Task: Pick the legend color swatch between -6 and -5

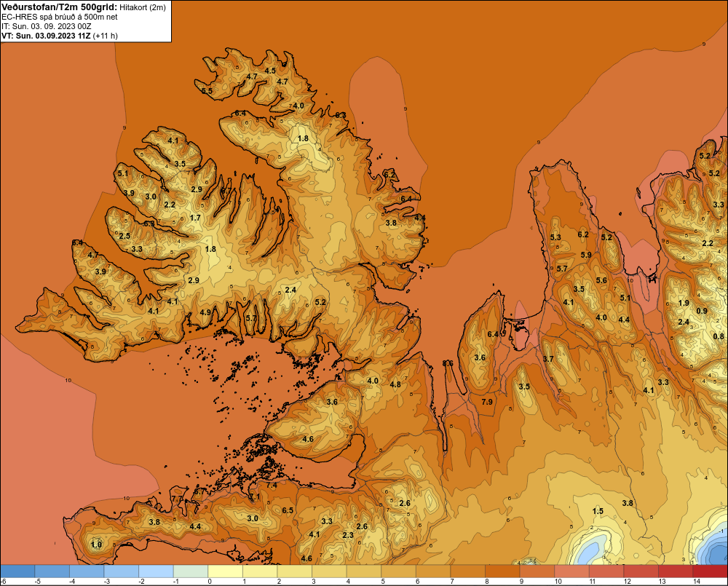Action: pyautogui.click(x=17, y=571)
